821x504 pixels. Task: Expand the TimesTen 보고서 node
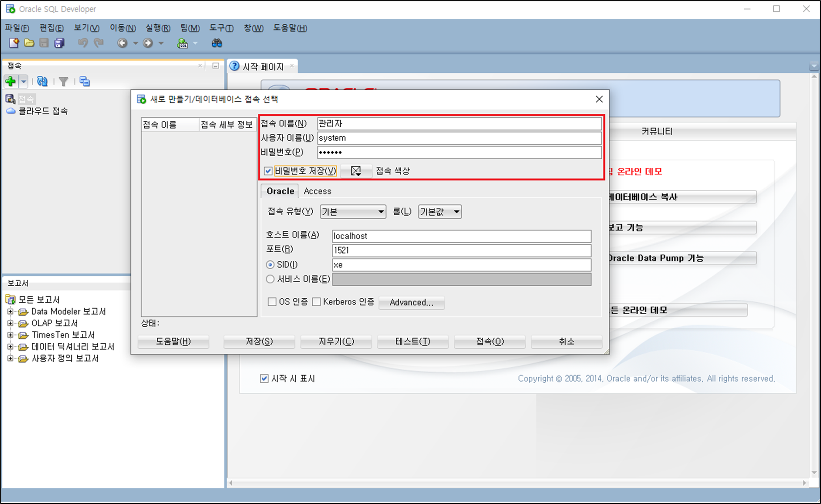tap(10, 335)
